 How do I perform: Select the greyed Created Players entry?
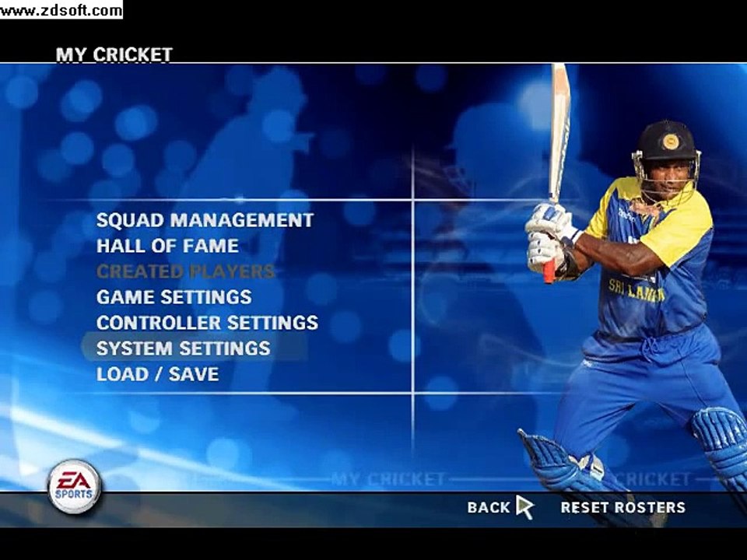pyautogui.click(x=186, y=271)
